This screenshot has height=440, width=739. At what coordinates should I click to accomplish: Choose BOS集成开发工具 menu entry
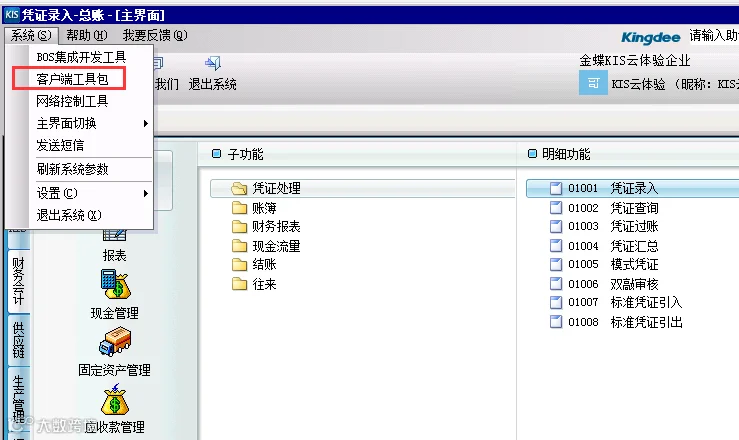pos(81,57)
